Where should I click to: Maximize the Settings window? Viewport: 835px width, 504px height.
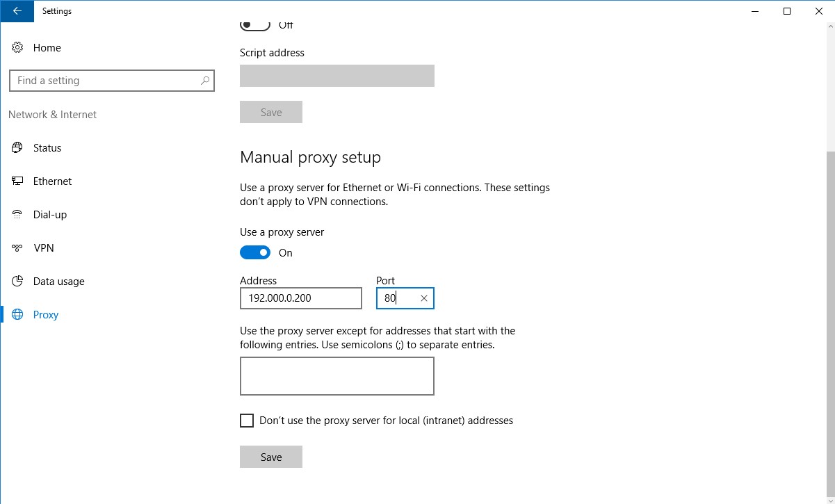click(x=787, y=11)
